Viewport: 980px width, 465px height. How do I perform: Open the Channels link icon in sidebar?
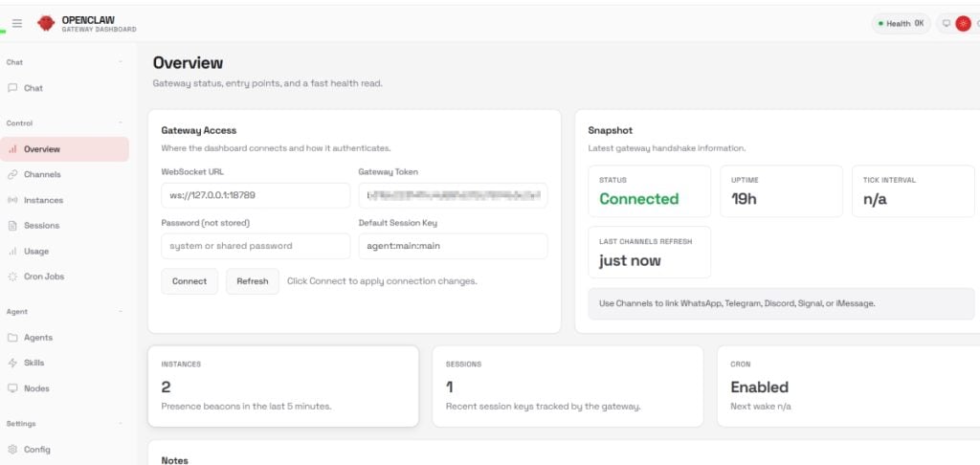click(x=12, y=174)
